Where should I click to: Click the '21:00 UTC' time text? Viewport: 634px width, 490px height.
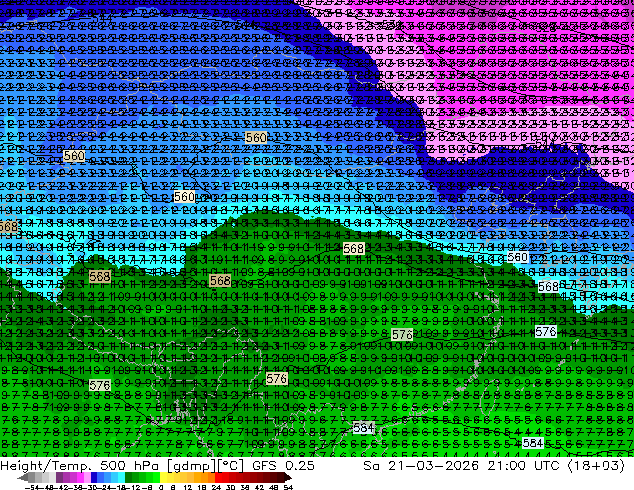click(523, 465)
